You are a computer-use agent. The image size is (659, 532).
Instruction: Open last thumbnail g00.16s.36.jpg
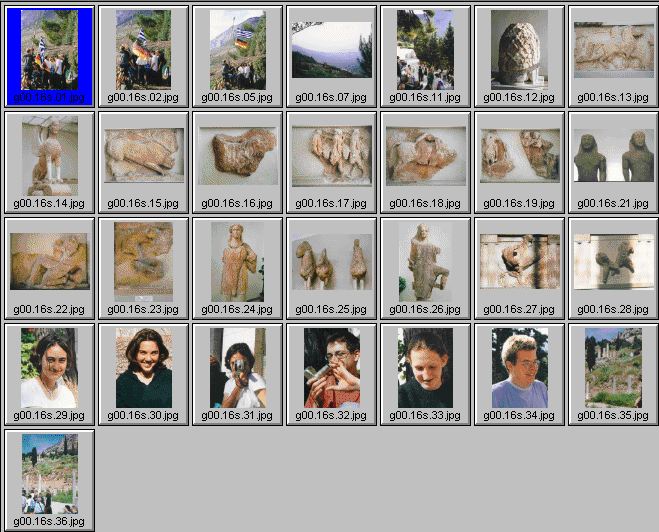[x=49, y=475]
